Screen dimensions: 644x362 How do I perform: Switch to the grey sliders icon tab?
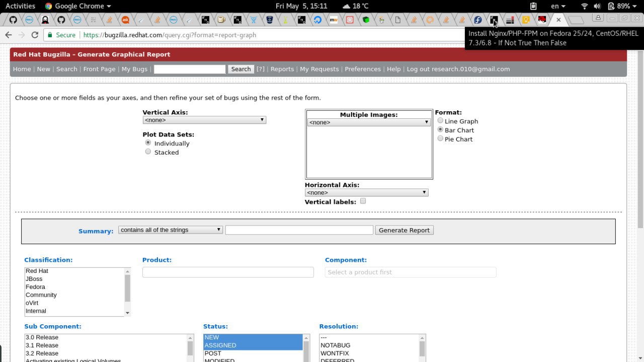pyautogui.click(x=93, y=20)
